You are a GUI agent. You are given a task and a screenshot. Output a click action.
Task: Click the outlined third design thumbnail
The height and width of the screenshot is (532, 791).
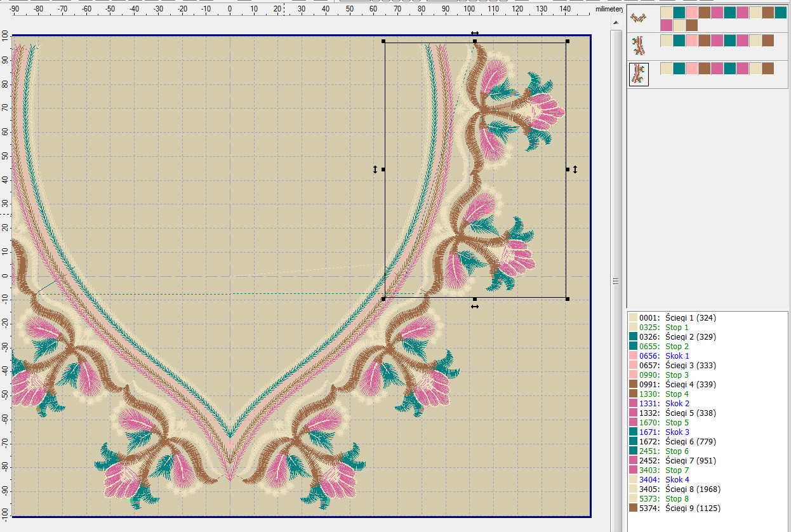pos(639,74)
